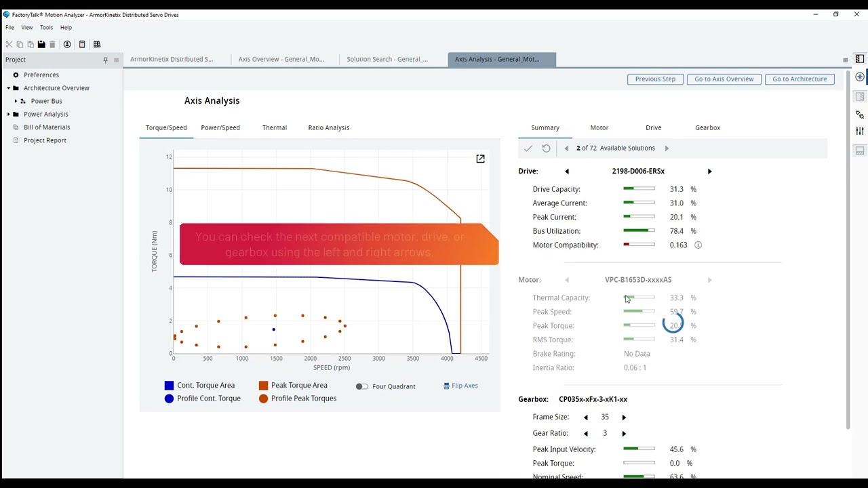Switch to the Ratio Analysis tab

[x=329, y=127]
